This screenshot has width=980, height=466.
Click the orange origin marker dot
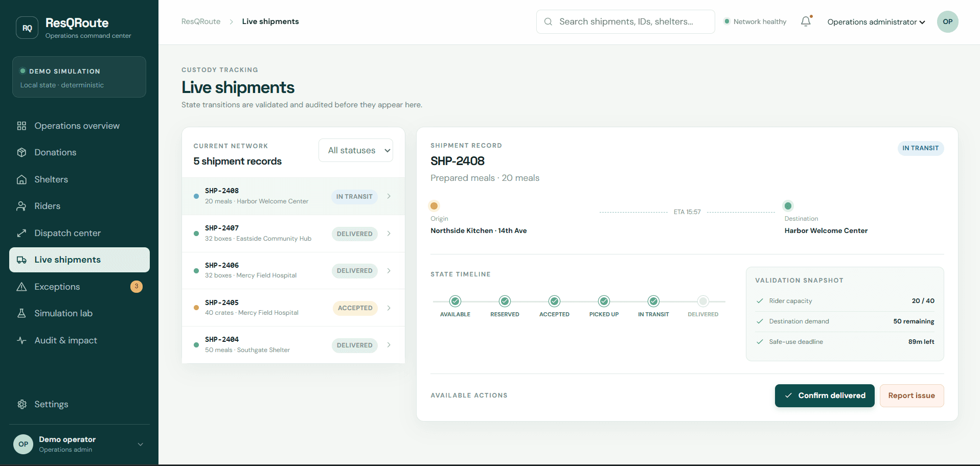point(434,206)
